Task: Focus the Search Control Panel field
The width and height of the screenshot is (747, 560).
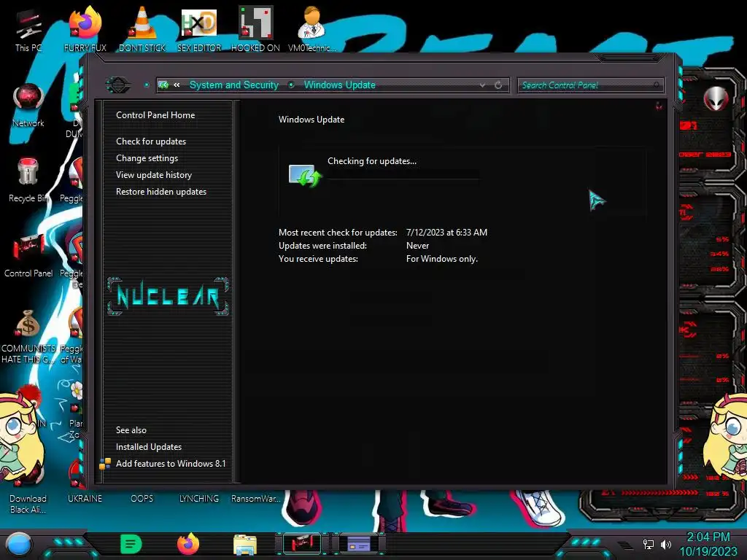Action: [590, 85]
